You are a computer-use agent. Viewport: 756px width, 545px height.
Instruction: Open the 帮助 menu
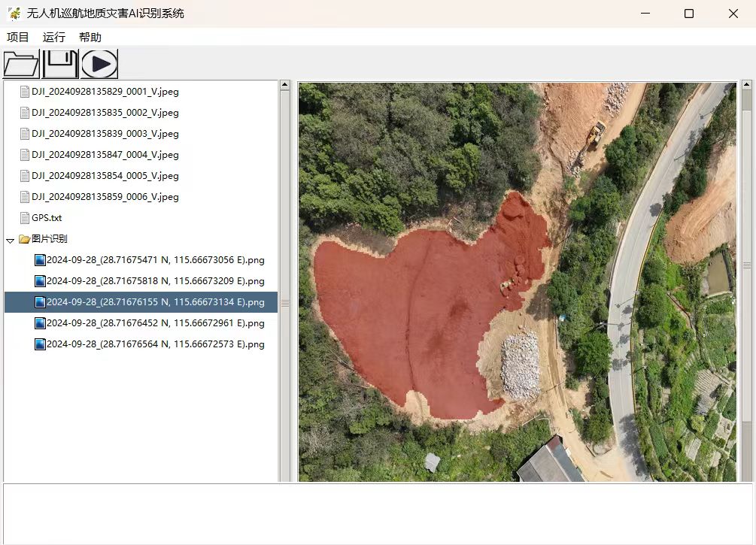coord(90,37)
